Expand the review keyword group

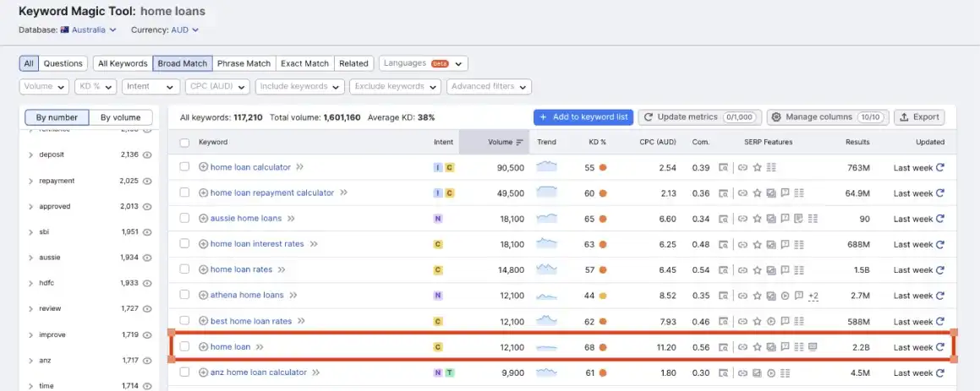(x=30, y=309)
